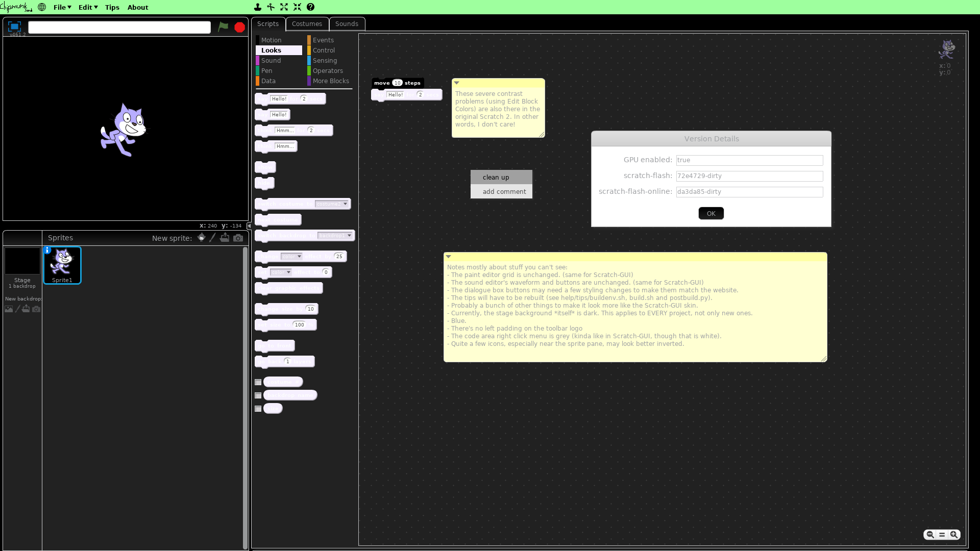This screenshot has height=551, width=980.
Task: Open the backdrop1 dropdown in the switch backdrop block
Action: pos(335,236)
